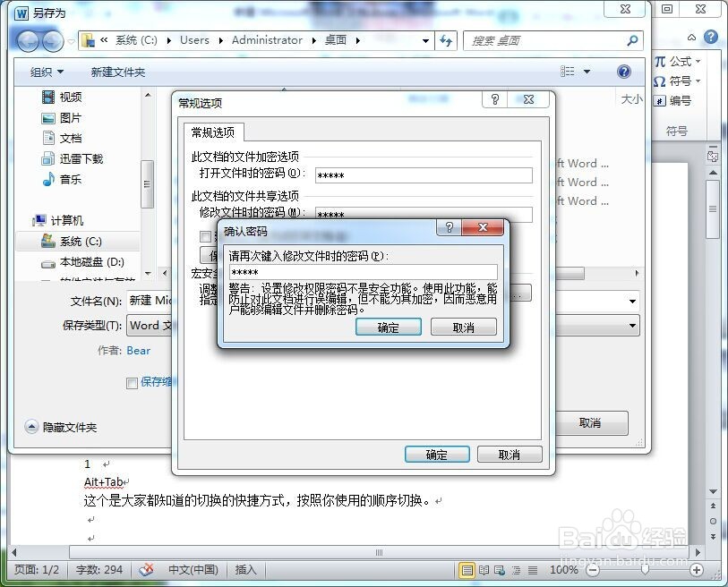Click the forward arrow in Save As
This screenshot has width=728, height=587.
click(x=53, y=41)
